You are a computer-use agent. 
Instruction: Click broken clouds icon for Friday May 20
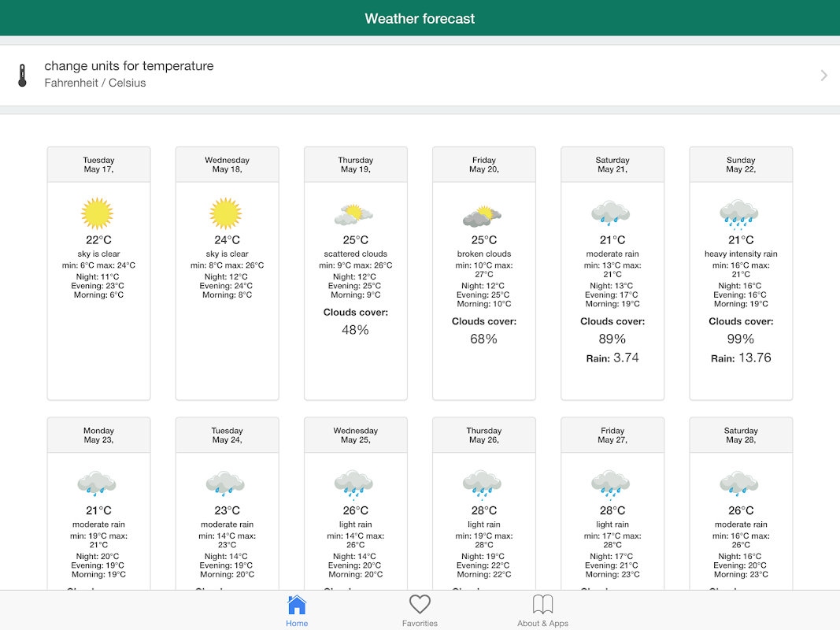[x=482, y=215]
